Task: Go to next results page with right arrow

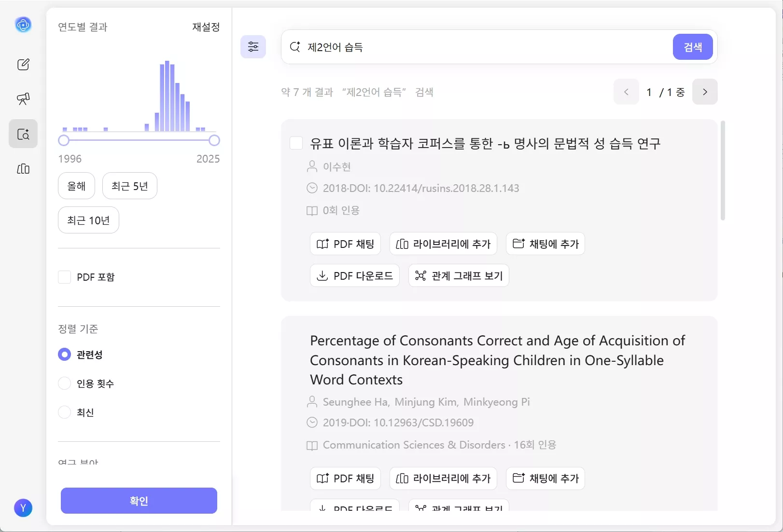Action: 705,92
